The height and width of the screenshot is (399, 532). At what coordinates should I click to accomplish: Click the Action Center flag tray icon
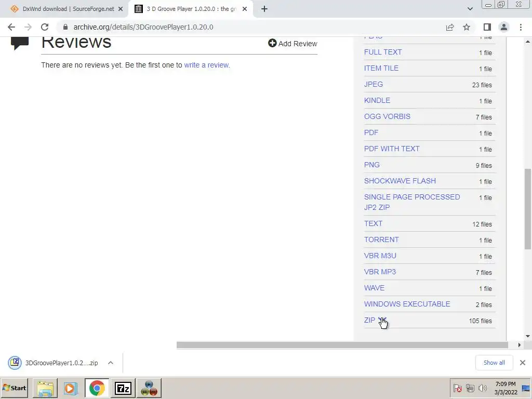pyautogui.click(x=457, y=388)
